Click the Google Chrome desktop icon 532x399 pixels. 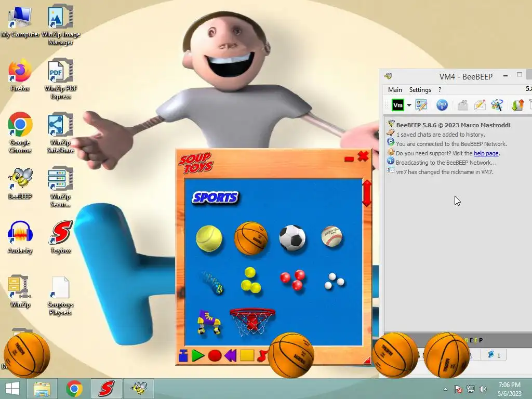click(x=20, y=132)
